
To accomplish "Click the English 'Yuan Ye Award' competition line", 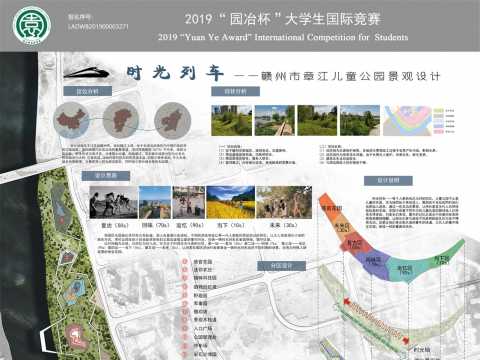I will pyautogui.click(x=283, y=37).
